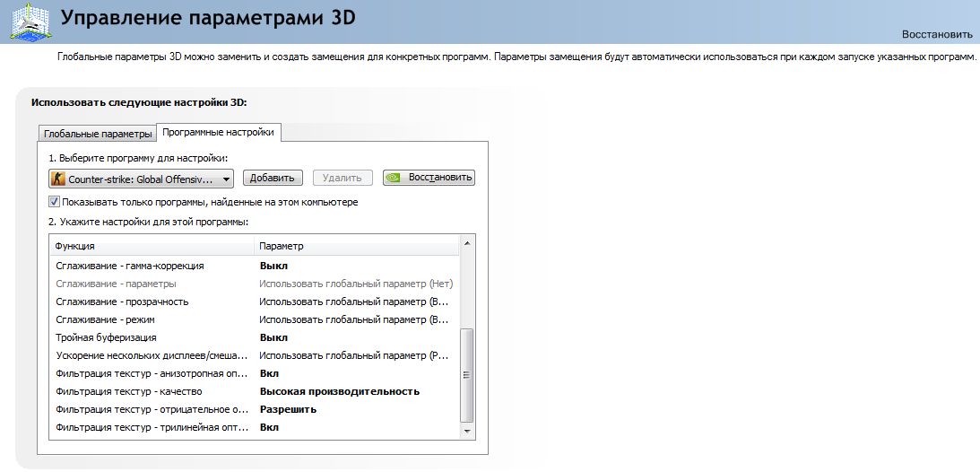Screen dimensions: 980x472
Task: Click the settings list scrollbar up arrow
Action: pos(467,242)
